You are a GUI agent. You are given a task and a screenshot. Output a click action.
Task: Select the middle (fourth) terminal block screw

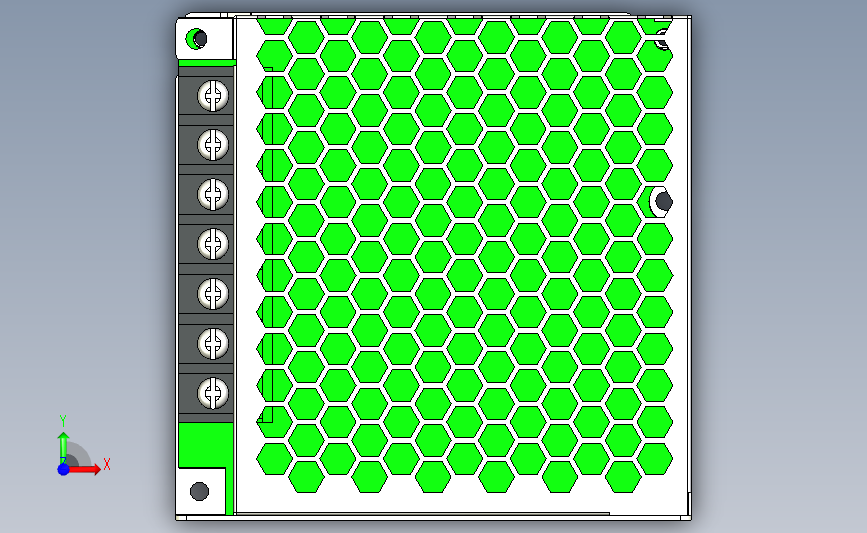click(x=213, y=244)
